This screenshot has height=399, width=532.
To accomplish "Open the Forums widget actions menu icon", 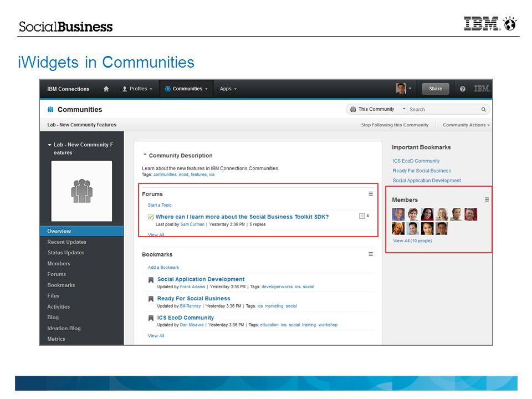I will point(371,194).
